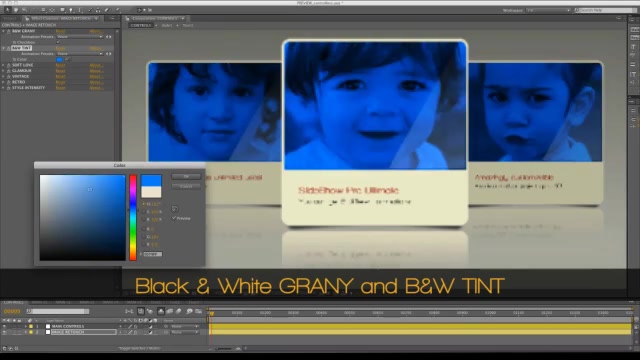This screenshot has height=360, width=640.
Task: Open the mini-flowchart icon in timeline
Action: pos(129,311)
